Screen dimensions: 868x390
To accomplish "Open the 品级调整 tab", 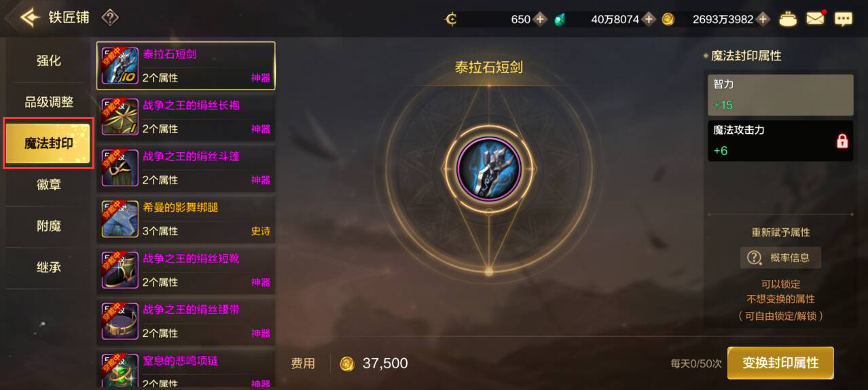I will [48, 102].
